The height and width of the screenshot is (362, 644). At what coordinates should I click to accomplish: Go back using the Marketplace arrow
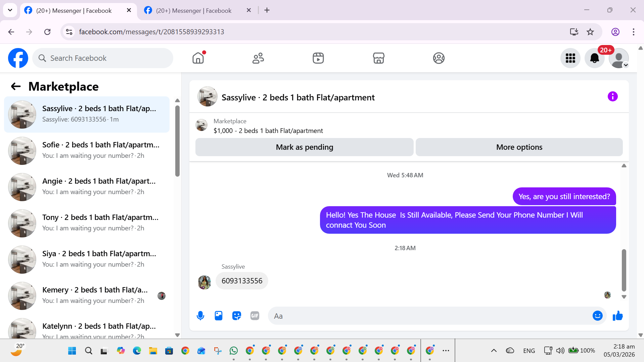click(16, 87)
